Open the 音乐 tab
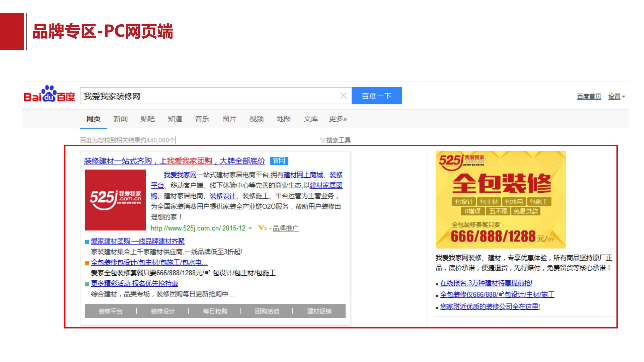The height and width of the screenshot is (362, 644). click(x=202, y=119)
